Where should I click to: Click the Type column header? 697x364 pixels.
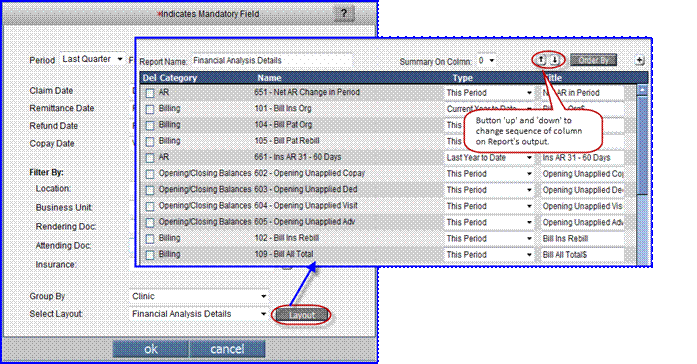462,78
